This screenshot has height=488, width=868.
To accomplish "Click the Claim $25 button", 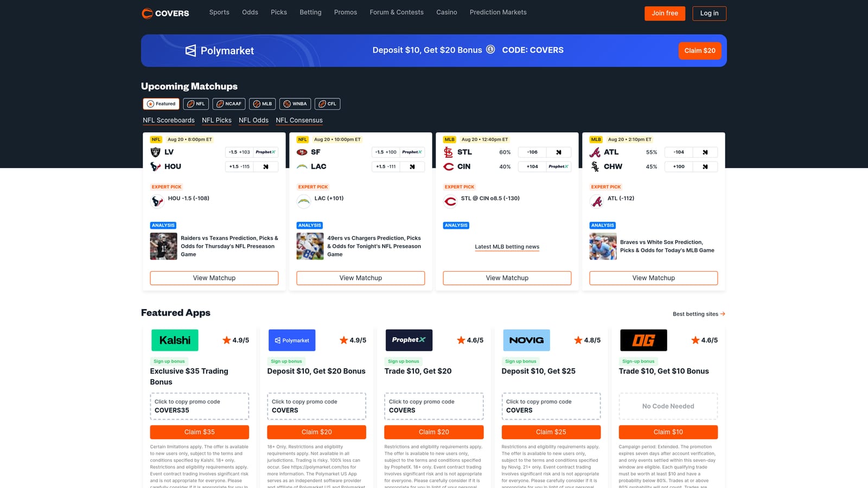I will [x=551, y=432].
